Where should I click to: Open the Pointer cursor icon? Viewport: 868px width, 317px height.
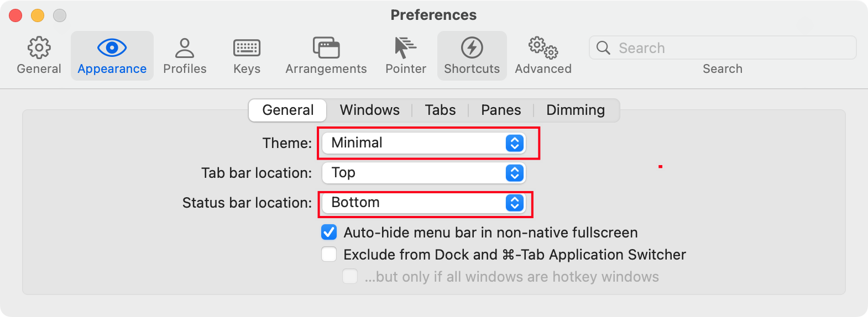(x=406, y=48)
